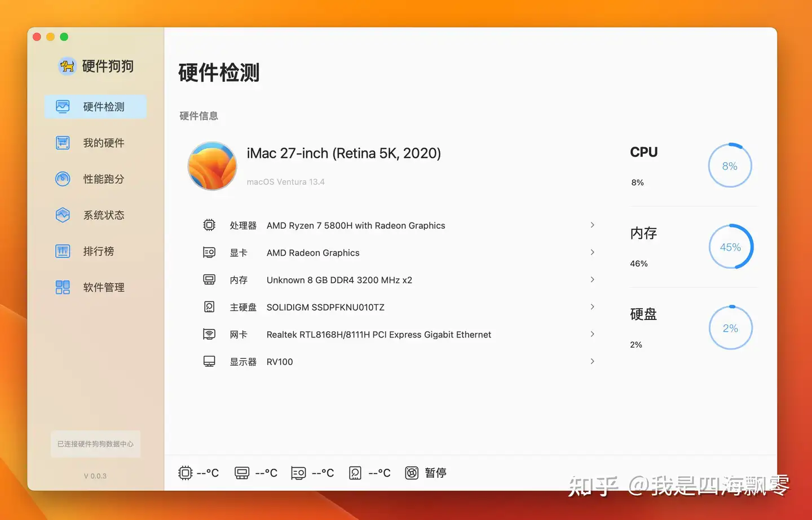Image resolution: width=812 pixels, height=520 pixels.
Task: Open 排行榜 ranking icon
Action: [x=63, y=251]
